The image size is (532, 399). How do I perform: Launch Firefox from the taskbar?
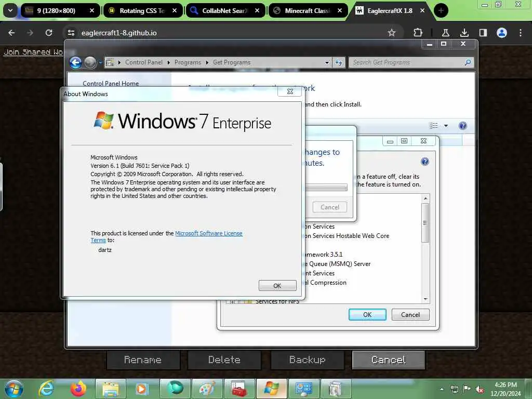[78, 389]
